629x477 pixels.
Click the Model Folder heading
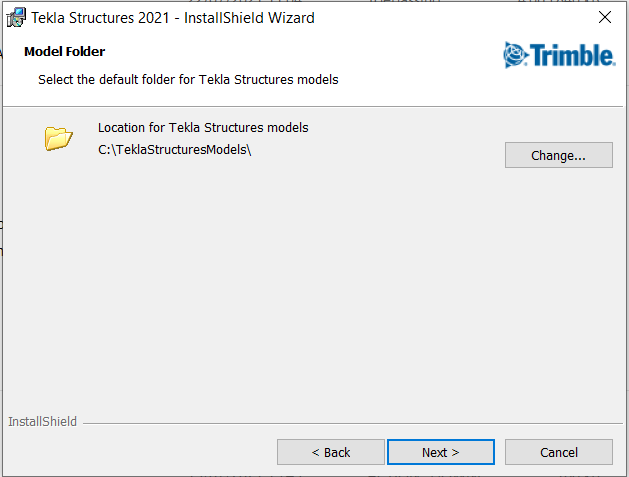pyautogui.click(x=65, y=52)
